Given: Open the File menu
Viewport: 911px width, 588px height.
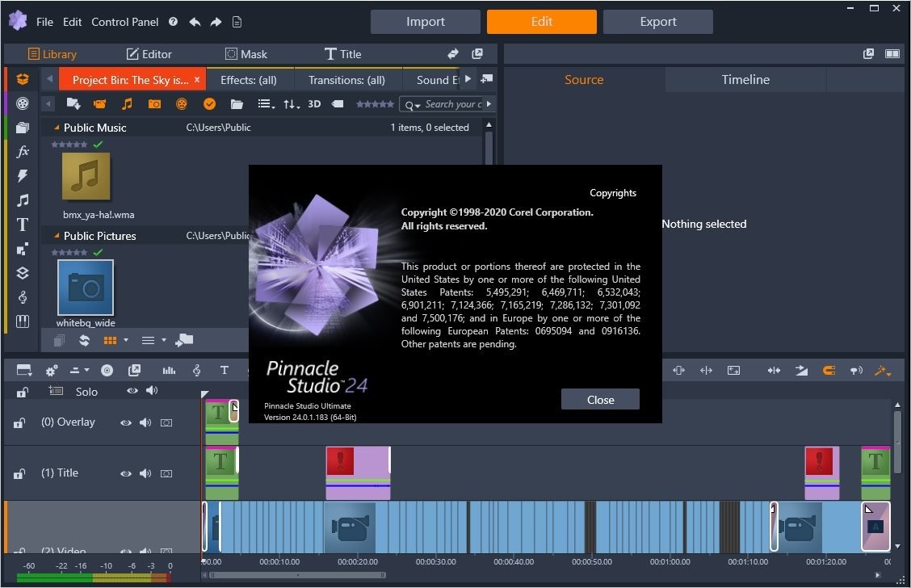Looking at the screenshot, I should pos(44,22).
